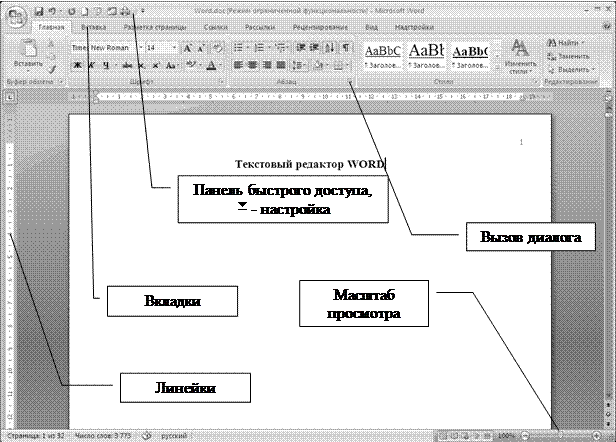The width and height of the screenshot is (616, 442).
Task: Cut selection with the scissors icon
Action: [51, 44]
